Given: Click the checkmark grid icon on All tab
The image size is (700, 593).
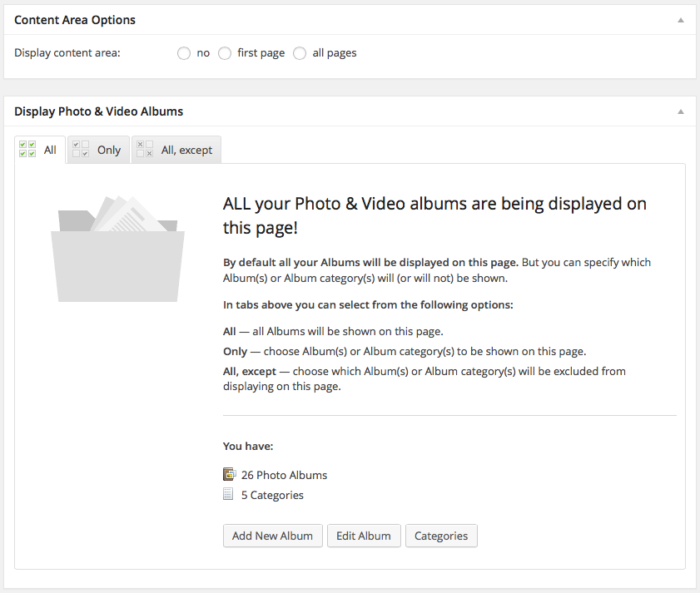Looking at the screenshot, I should click(27, 150).
